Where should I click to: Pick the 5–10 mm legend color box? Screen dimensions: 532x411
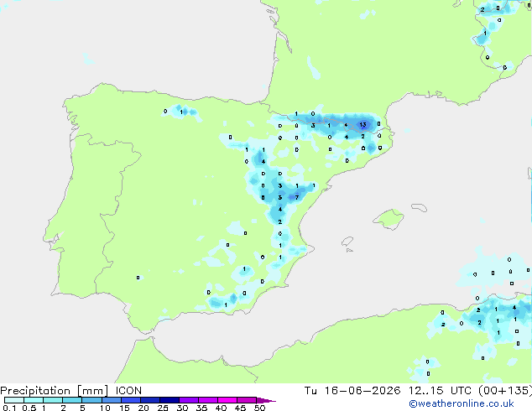[x=91, y=400]
